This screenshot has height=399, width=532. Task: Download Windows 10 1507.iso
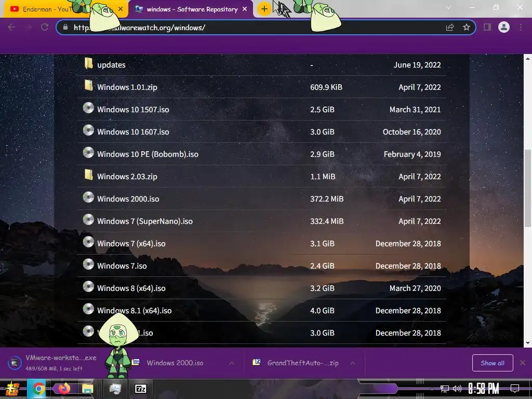pyautogui.click(x=133, y=110)
